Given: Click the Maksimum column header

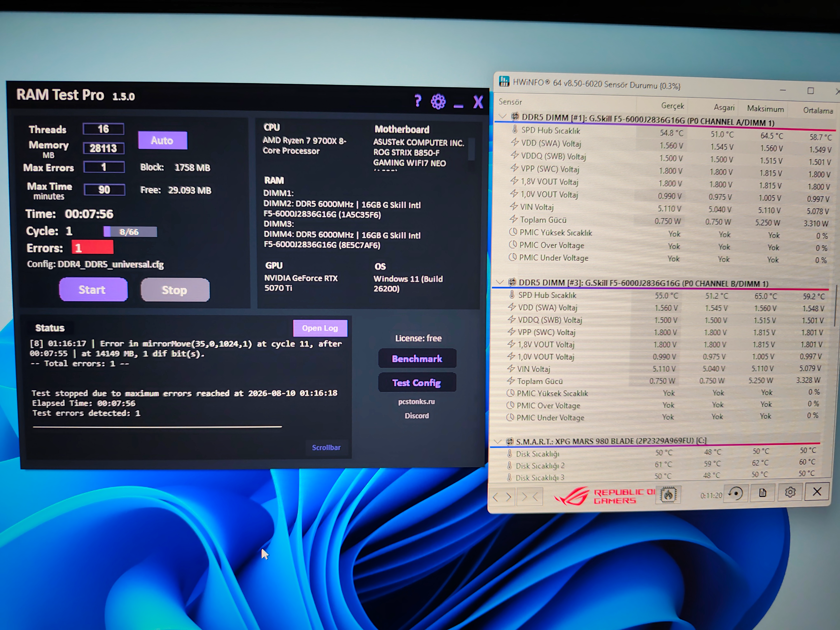Looking at the screenshot, I should [765, 108].
